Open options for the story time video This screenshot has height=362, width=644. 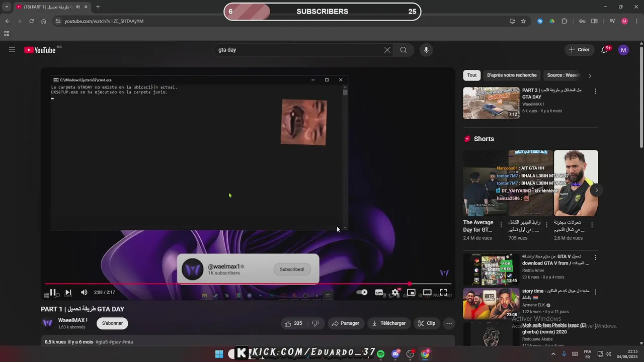click(595, 292)
